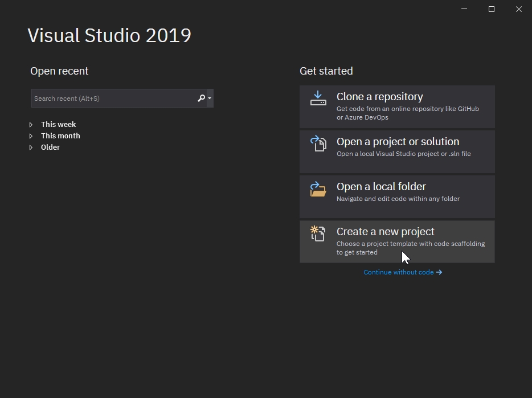Viewport: 532px width, 398px height.
Task: Expand the This month group triangle
Action: [31, 136]
